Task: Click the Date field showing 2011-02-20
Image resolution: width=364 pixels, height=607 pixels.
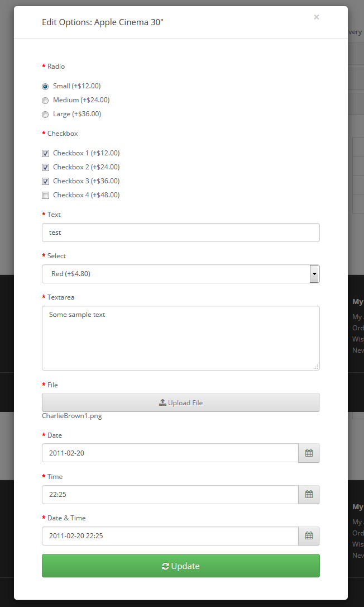Action: coord(170,453)
